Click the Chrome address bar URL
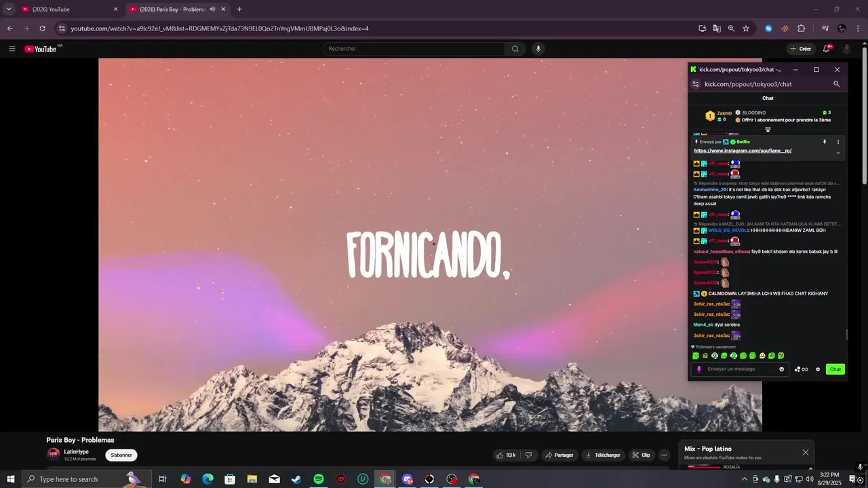Image resolution: width=868 pixels, height=488 pixels. pos(220,28)
